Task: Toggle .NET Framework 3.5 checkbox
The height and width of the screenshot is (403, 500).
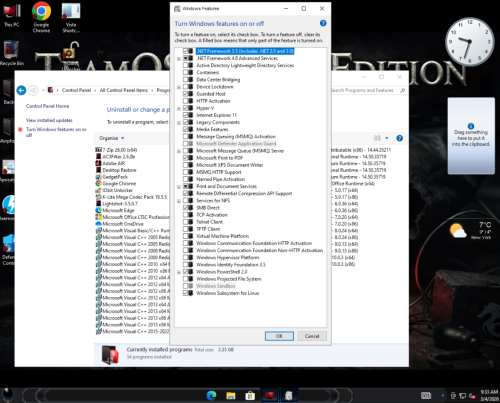Action: click(x=186, y=51)
